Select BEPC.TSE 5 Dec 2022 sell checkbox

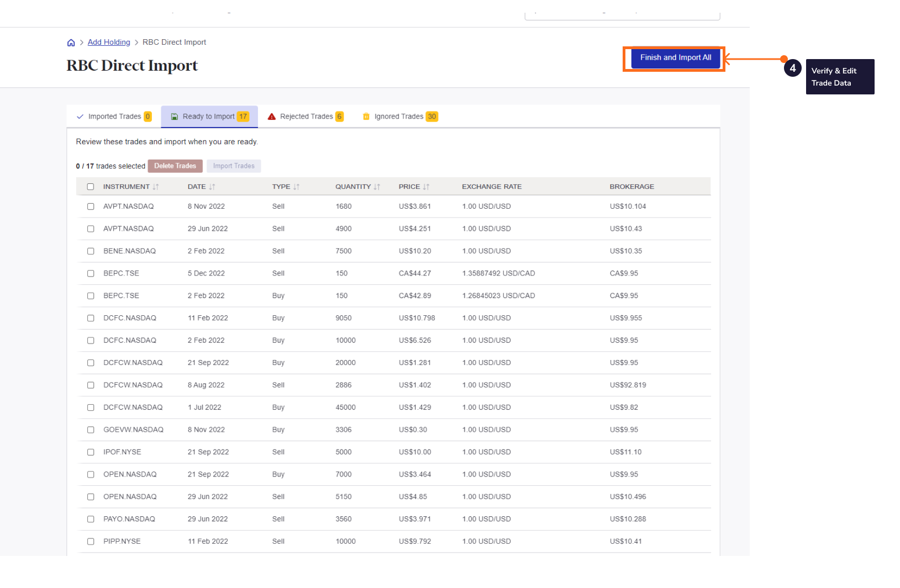(x=91, y=273)
